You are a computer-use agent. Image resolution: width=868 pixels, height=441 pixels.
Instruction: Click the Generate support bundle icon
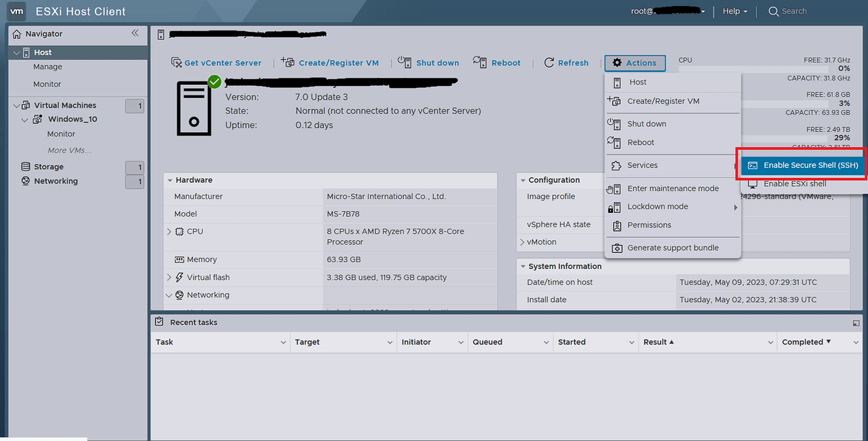pyautogui.click(x=616, y=248)
